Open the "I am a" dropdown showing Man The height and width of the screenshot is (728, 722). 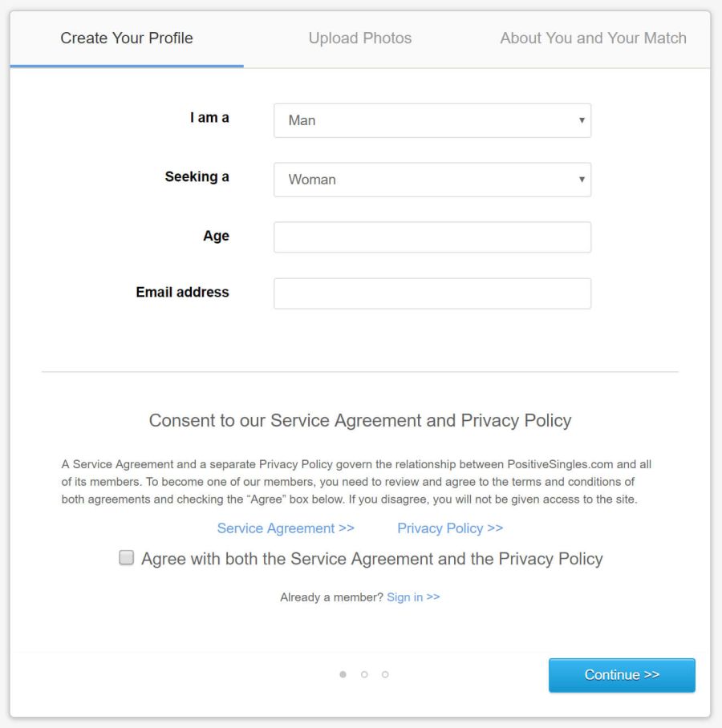432,120
